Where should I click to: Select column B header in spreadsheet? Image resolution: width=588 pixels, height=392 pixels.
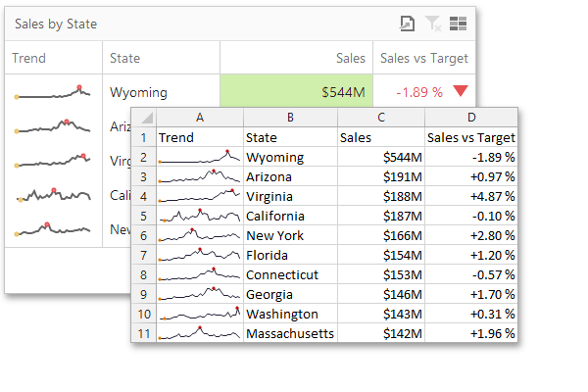click(x=290, y=118)
